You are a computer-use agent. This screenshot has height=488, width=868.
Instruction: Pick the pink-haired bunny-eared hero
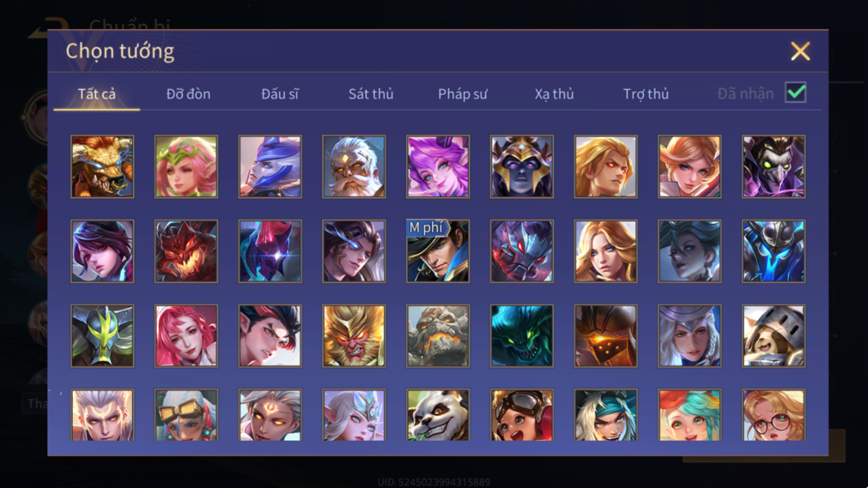(438, 166)
